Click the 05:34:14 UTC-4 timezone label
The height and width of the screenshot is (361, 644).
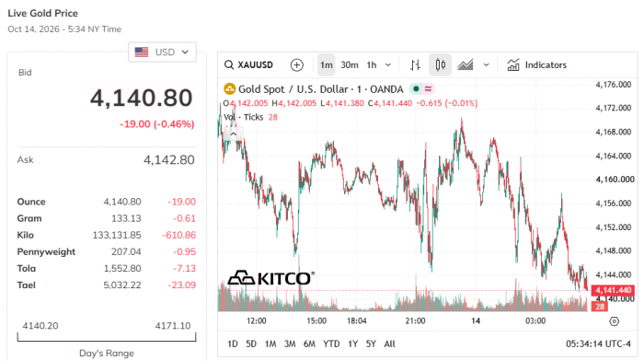tap(598, 344)
